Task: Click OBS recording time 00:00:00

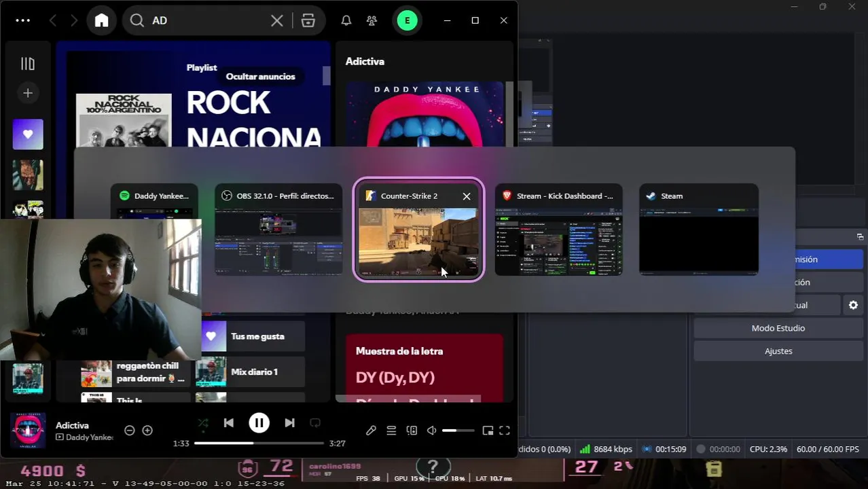Action: point(719,450)
